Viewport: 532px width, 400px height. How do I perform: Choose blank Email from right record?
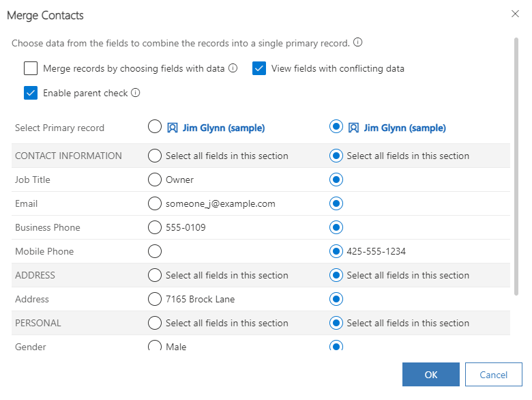336,203
